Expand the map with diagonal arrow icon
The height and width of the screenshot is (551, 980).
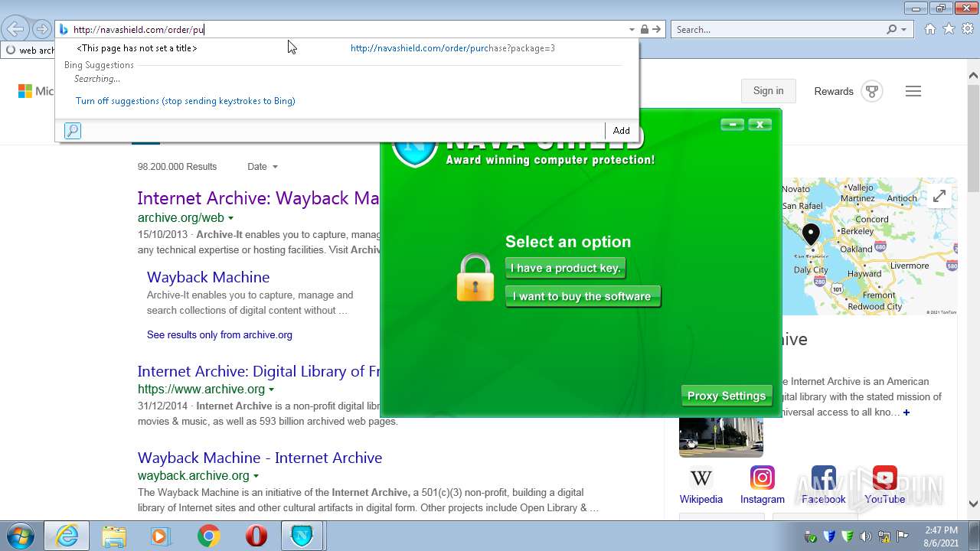click(x=939, y=196)
